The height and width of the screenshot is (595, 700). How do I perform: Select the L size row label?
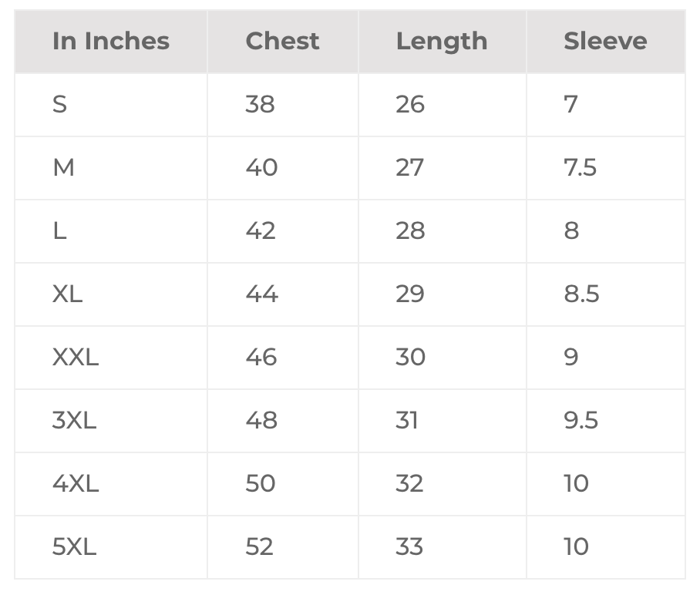point(59,230)
